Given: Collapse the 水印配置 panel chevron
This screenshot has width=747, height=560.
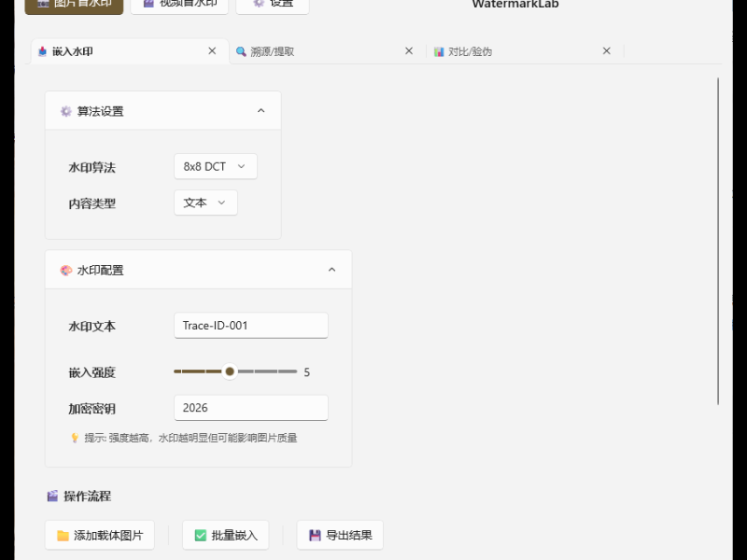Looking at the screenshot, I should (x=332, y=270).
